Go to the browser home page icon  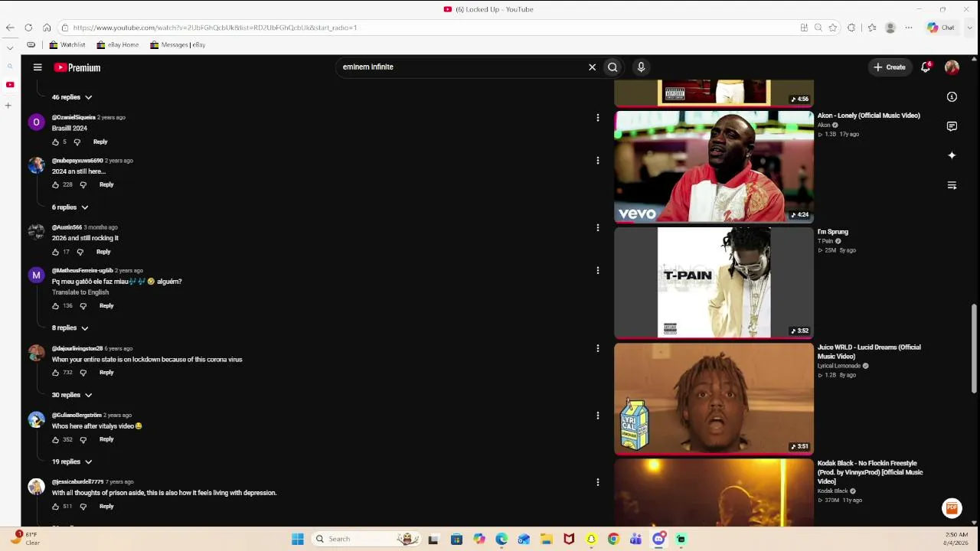coord(47,28)
